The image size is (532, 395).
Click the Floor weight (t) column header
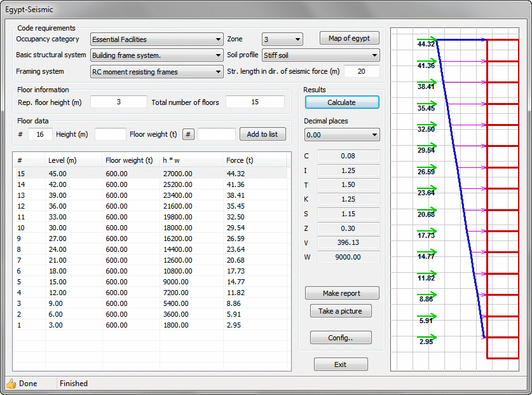click(131, 160)
